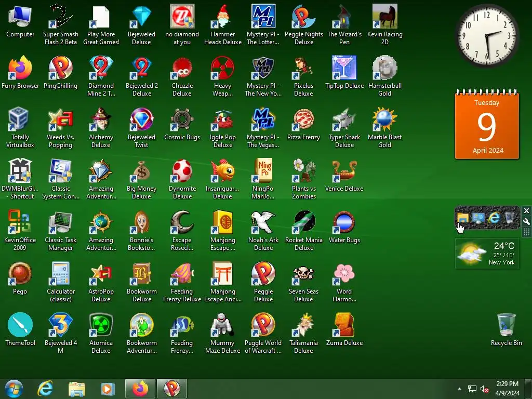Launch Bejeweled Deluxe desktop icon
The image size is (532, 399).
click(141, 16)
